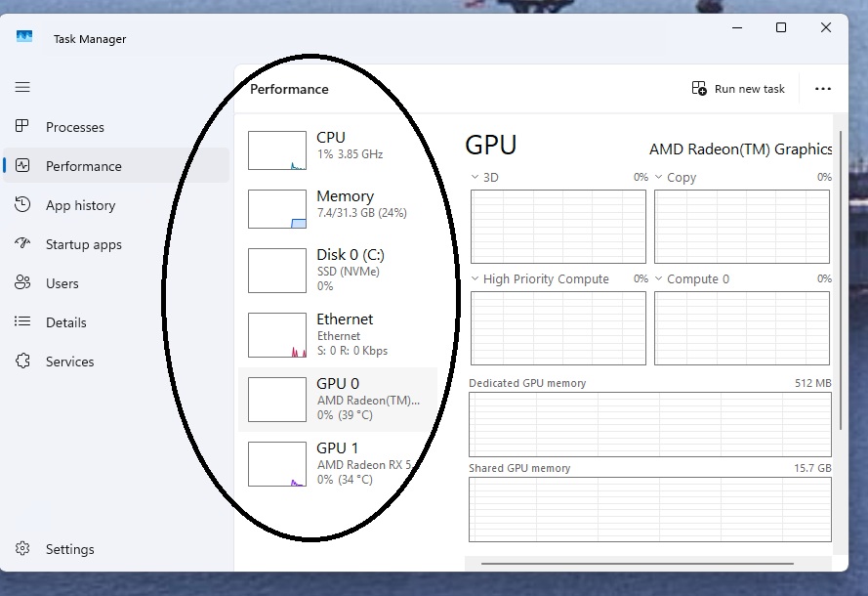Click the 512 MB dedicated memory value
The width and height of the screenshot is (868, 596).
(x=812, y=383)
